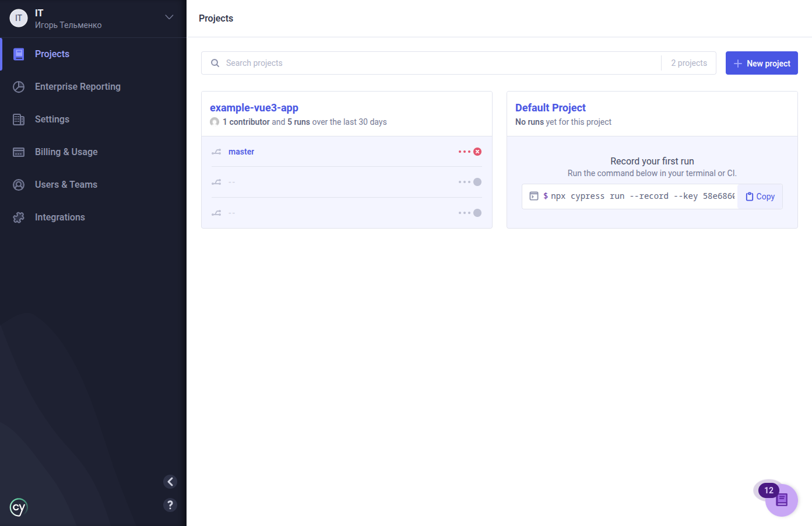The image size is (812, 526).
Task: Open Users & Teams page
Action: (x=93, y=185)
